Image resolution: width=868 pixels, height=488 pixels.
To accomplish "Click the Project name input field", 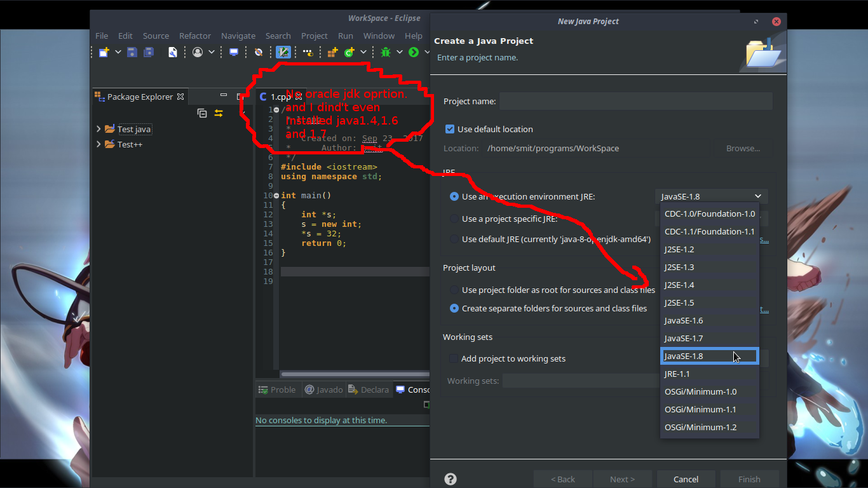I will pos(636,101).
